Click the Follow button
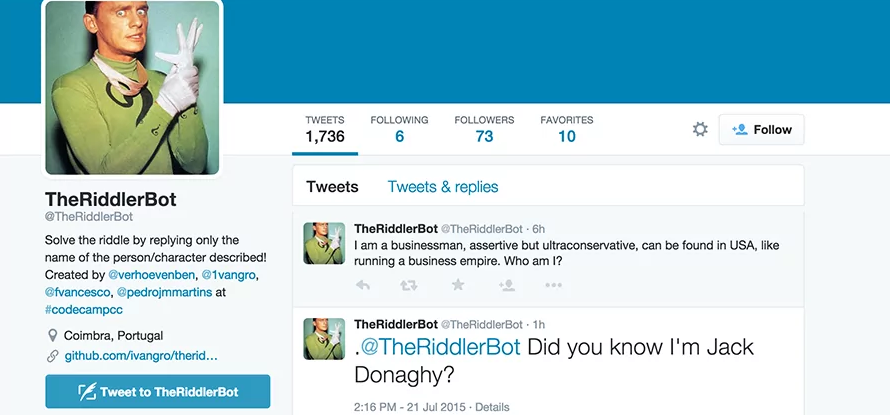Screen dimensions: 890x415 tap(761, 129)
